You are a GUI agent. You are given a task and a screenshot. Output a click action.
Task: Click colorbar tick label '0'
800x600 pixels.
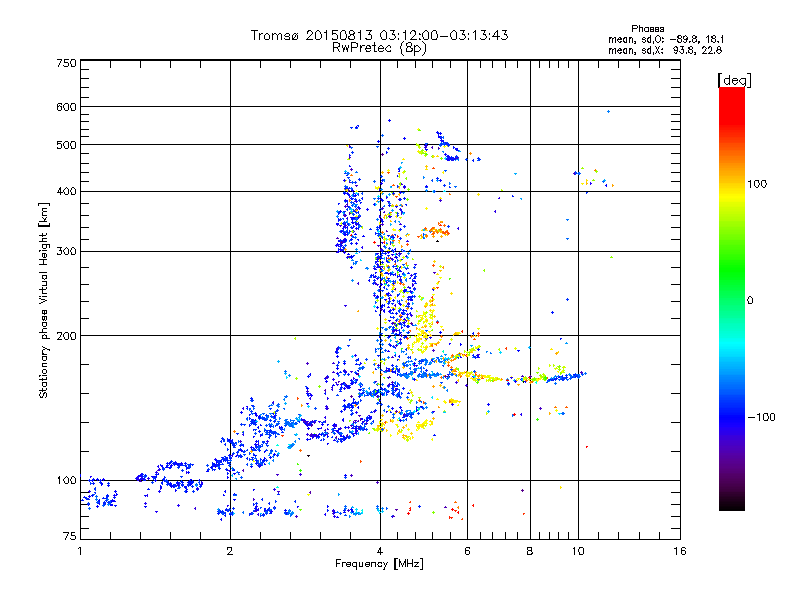pos(750,300)
